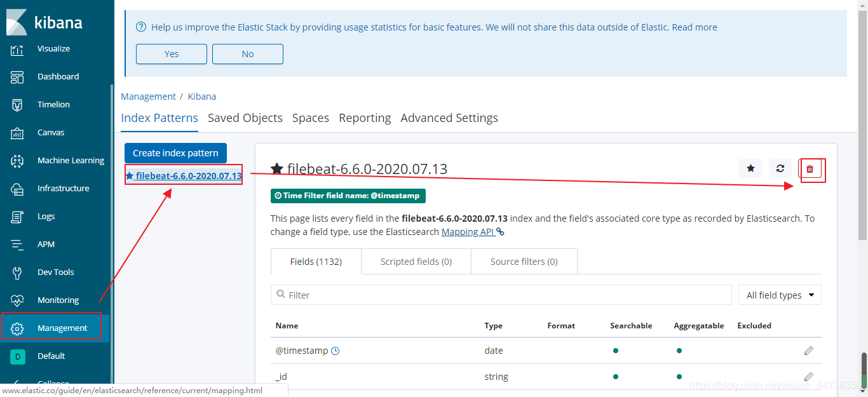
Task: Open Infrastructure from sidebar
Action: click(x=63, y=189)
